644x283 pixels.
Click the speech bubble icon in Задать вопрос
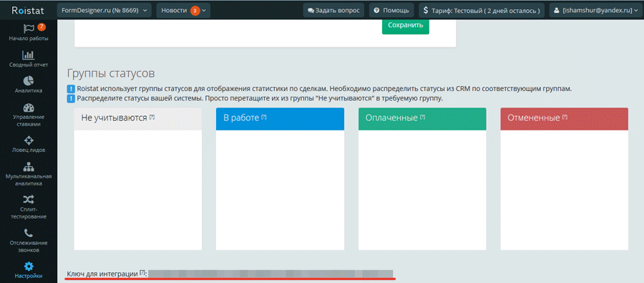(x=311, y=10)
